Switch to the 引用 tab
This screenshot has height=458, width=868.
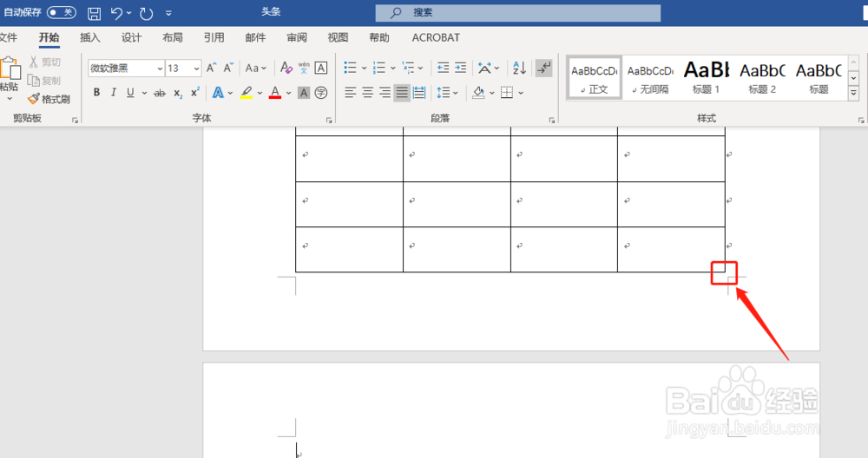pos(214,37)
